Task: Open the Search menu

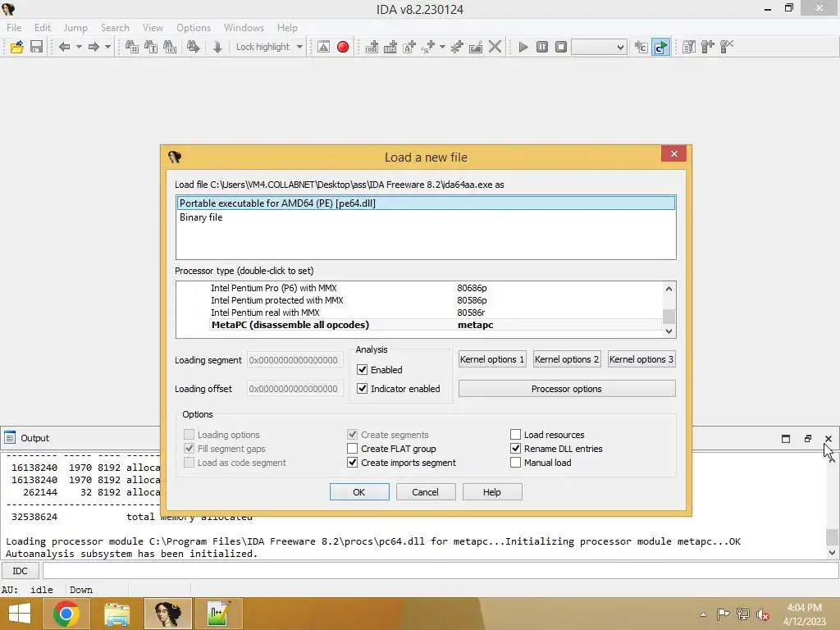Action: [115, 27]
